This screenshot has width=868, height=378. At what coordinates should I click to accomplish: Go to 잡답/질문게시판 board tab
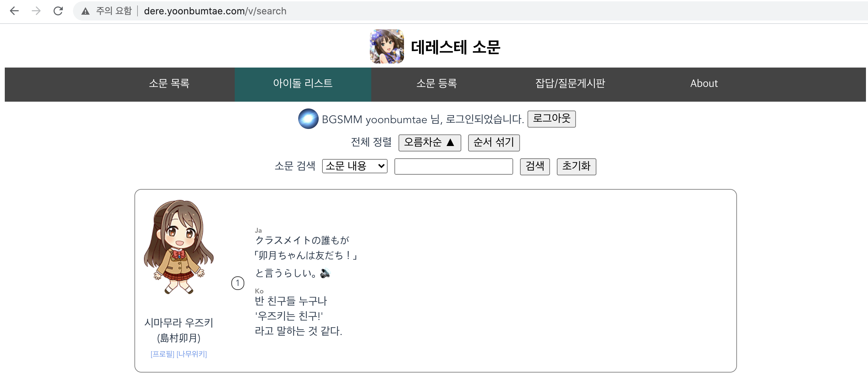pyautogui.click(x=570, y=84)
